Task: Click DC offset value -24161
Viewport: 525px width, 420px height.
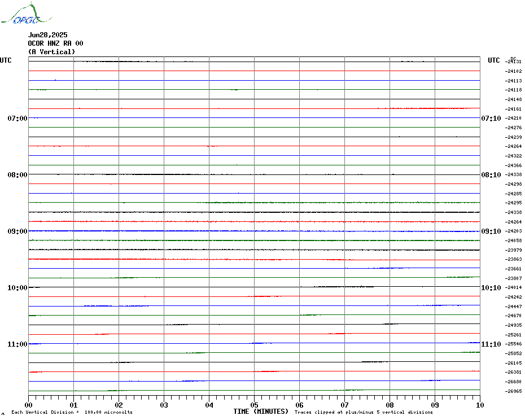Action: [x=513, y=109]
